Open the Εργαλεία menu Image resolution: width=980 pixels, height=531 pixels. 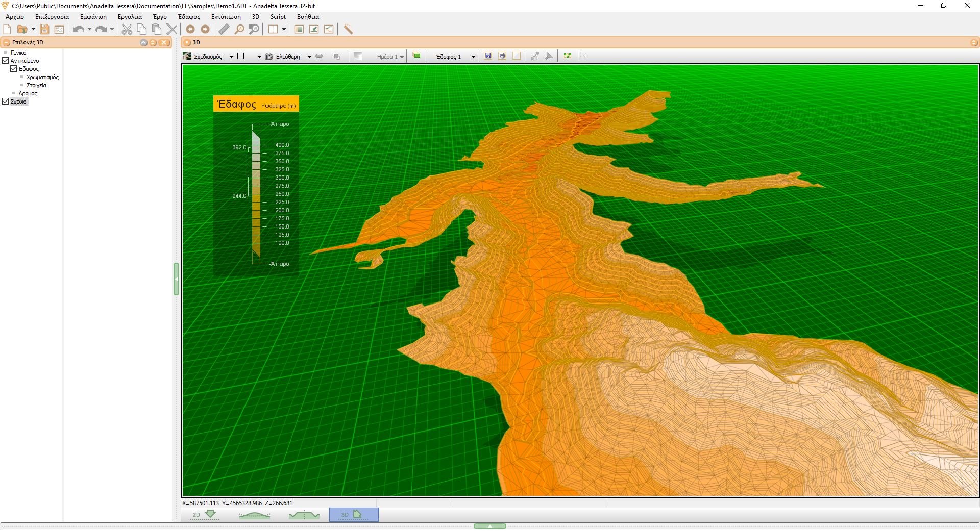pyautogui.click(x=130, y=17)
